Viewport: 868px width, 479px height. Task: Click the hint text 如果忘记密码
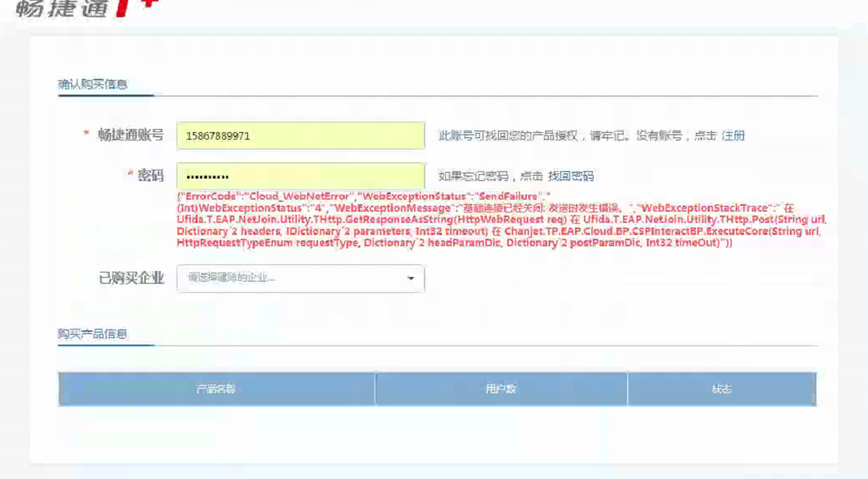point(473,176)
